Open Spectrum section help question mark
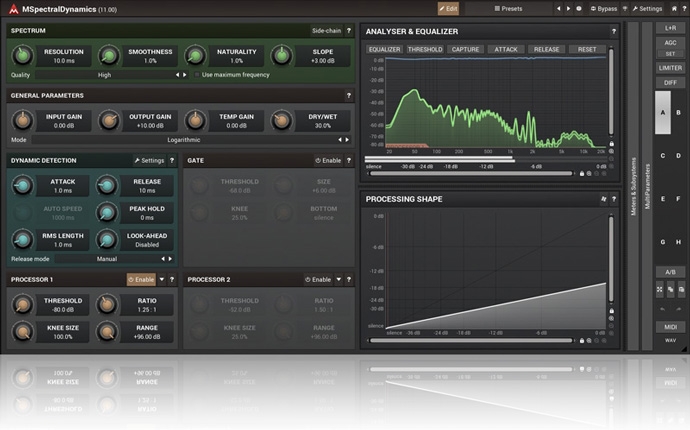This screenshot has width=690, height=430. click(x=348, y=31)
